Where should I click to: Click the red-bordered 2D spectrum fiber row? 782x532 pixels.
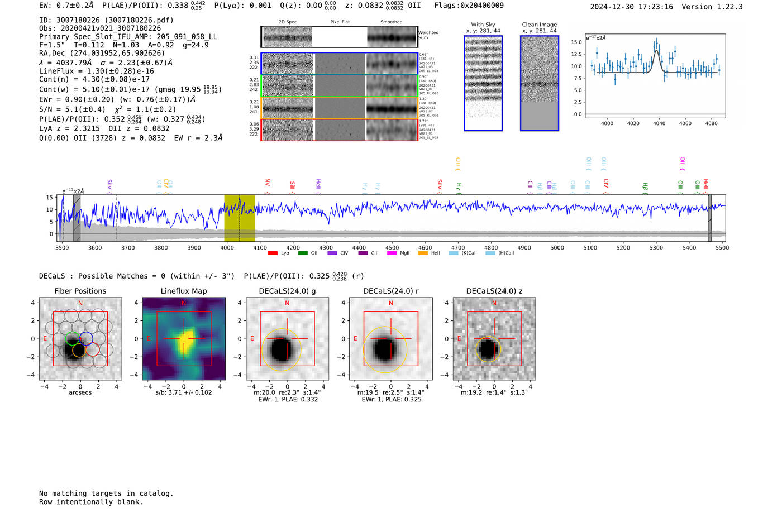click(340, 130)
